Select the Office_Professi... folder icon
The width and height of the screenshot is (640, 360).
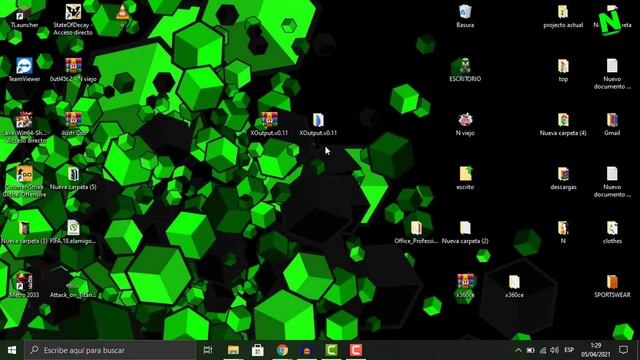416,228
